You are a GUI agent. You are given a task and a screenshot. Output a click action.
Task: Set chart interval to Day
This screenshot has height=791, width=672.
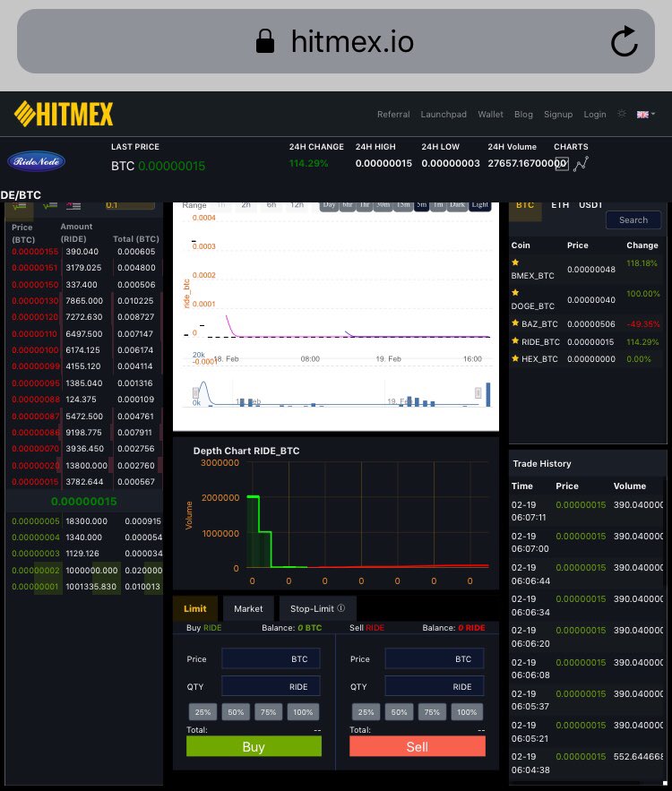[329, 206]
